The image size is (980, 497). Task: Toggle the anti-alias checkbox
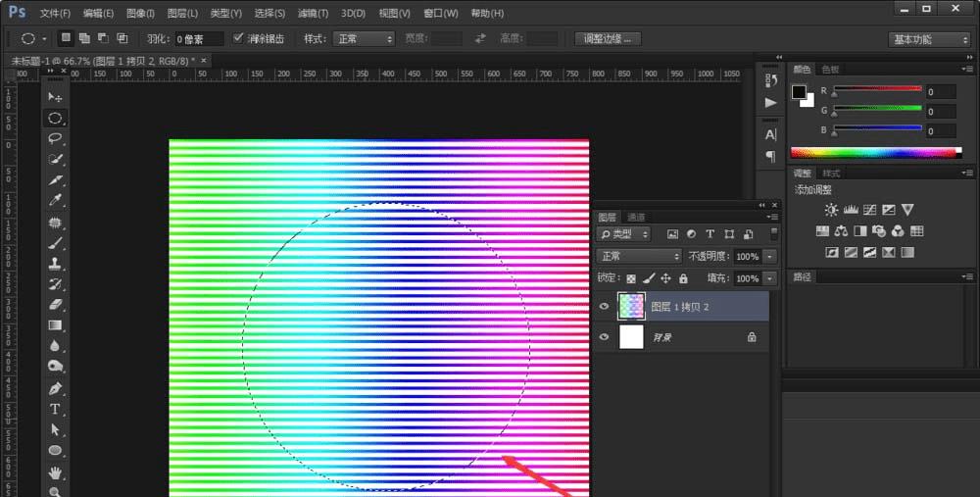click(238, 38)
